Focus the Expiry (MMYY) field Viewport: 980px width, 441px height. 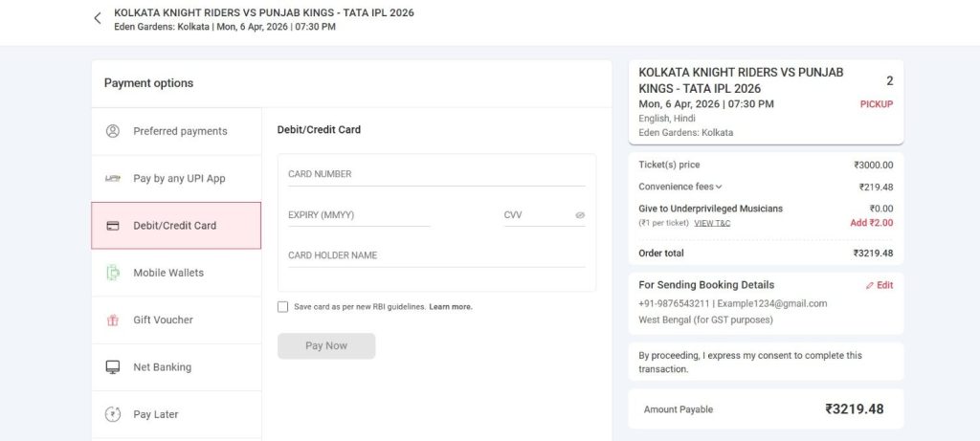[359, 215]
